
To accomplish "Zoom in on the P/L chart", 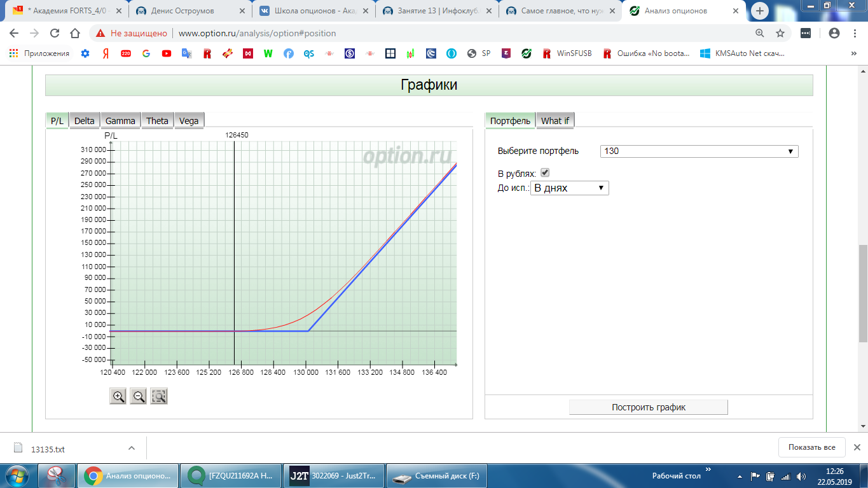I will pyautogui.click(x=118, y=396).
